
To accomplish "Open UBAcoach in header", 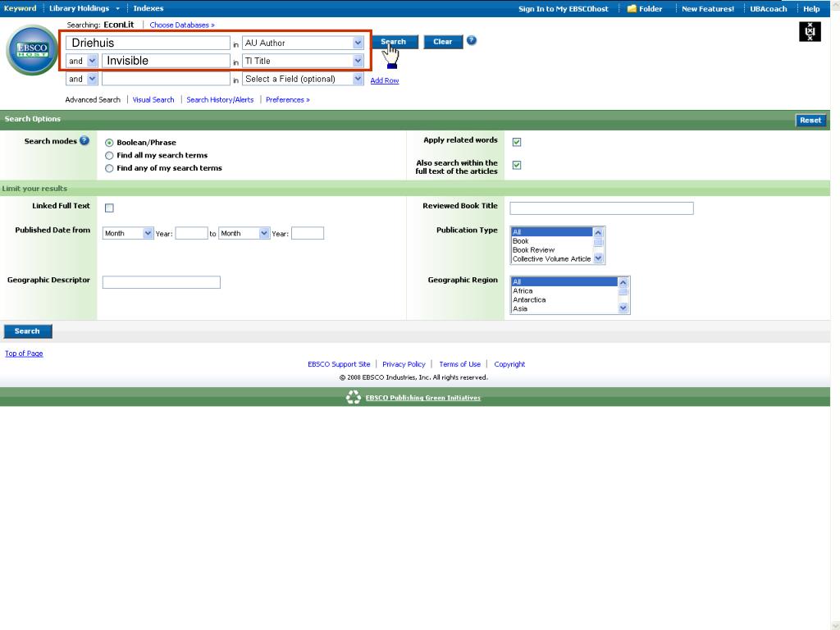I will coord(768,8).
